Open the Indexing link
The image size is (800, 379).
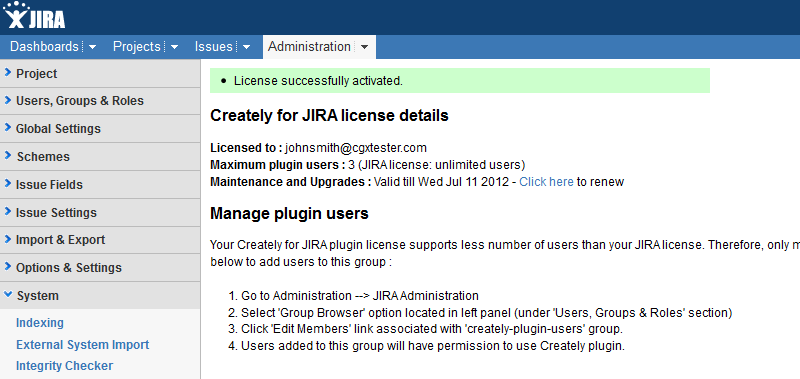40,323
